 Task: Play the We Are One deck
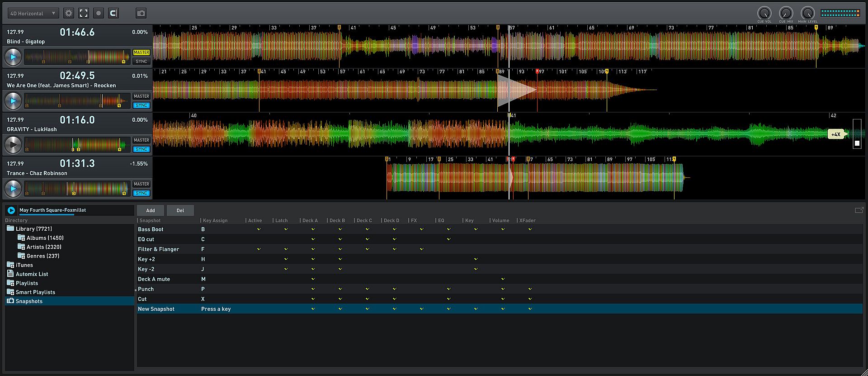pyautogui.click(x=13, y=101)
